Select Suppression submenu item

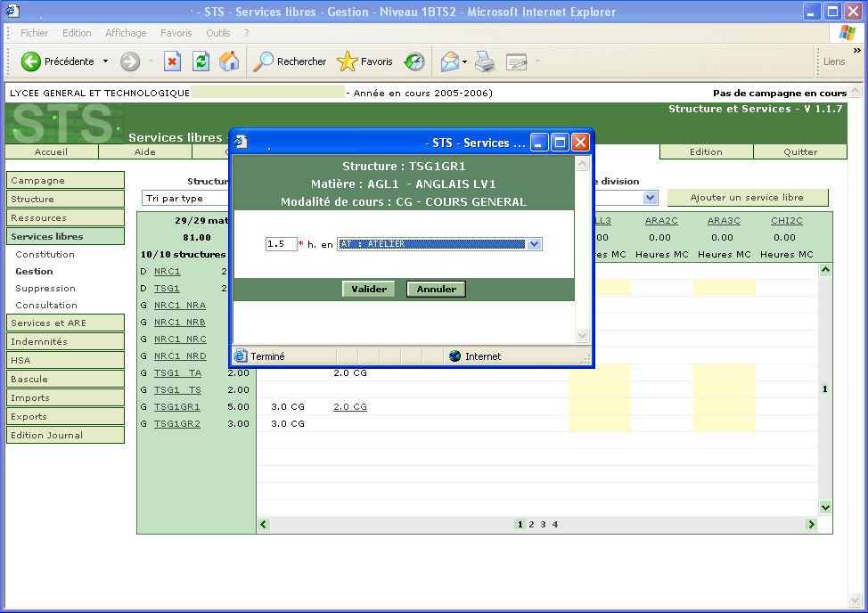[x=45, y=289]
